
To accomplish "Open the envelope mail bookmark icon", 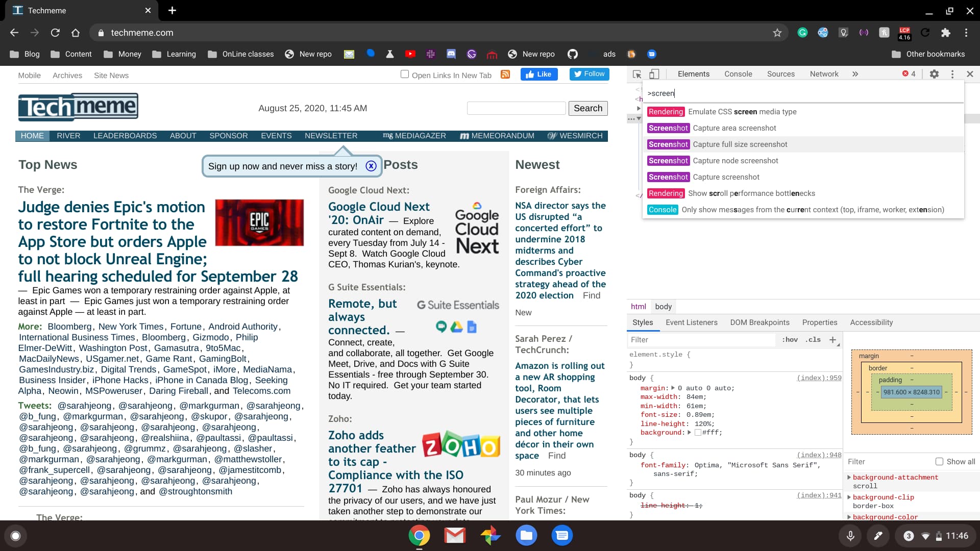I will (349, 54).
